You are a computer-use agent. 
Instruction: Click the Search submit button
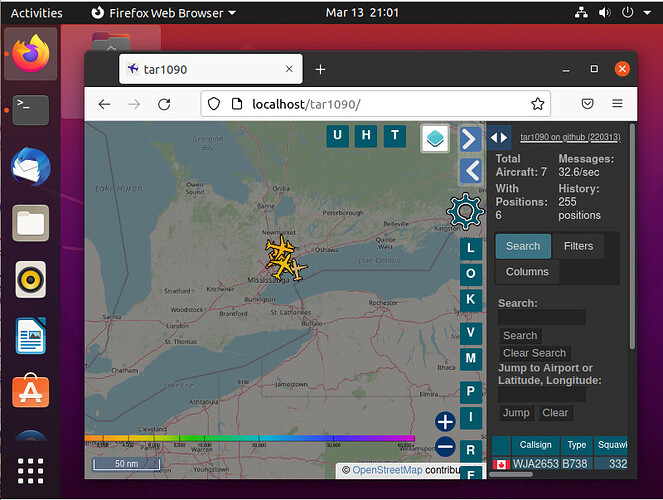point(520,336)
